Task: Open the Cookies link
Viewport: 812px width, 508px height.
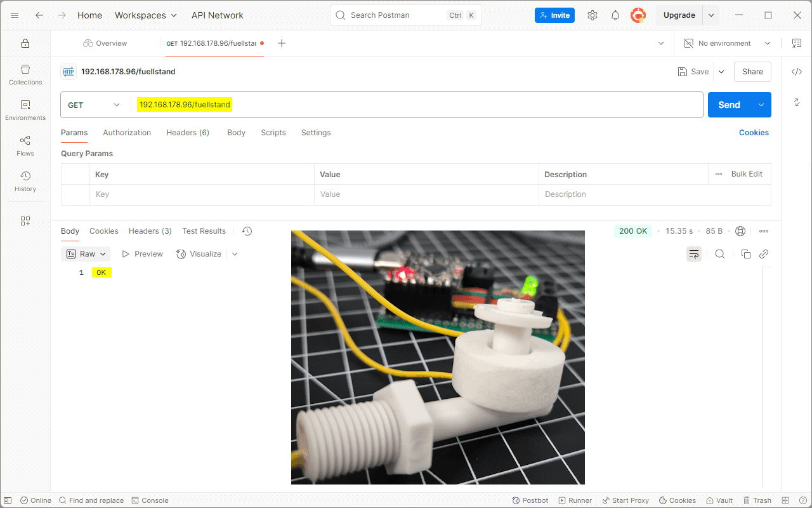Action: pyautogui.click(x=754, y=133)
